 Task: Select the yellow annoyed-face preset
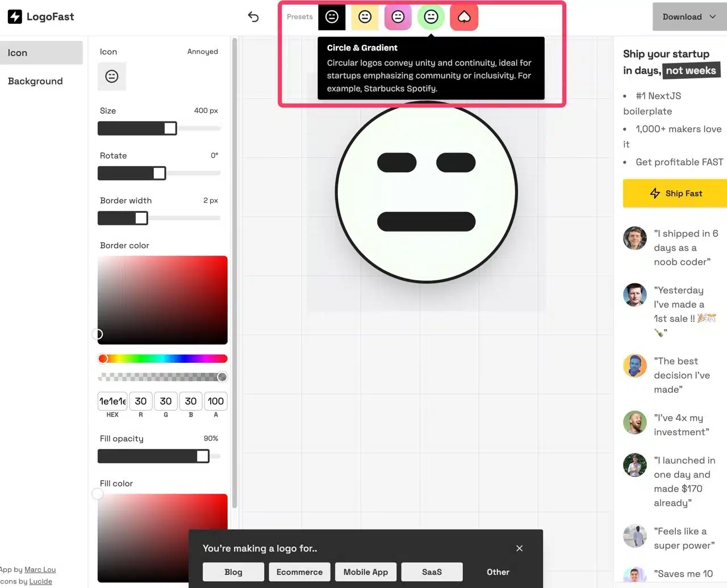tap(365, 17)
